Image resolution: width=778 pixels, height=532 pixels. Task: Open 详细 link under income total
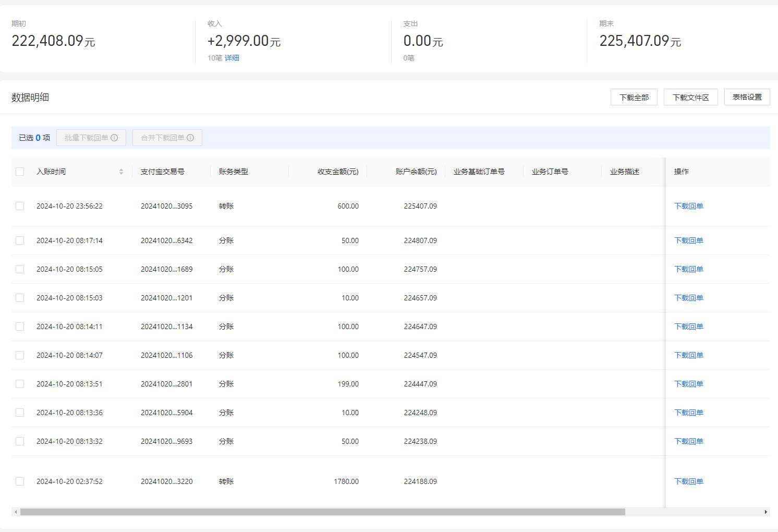click(x=232, y=58)
